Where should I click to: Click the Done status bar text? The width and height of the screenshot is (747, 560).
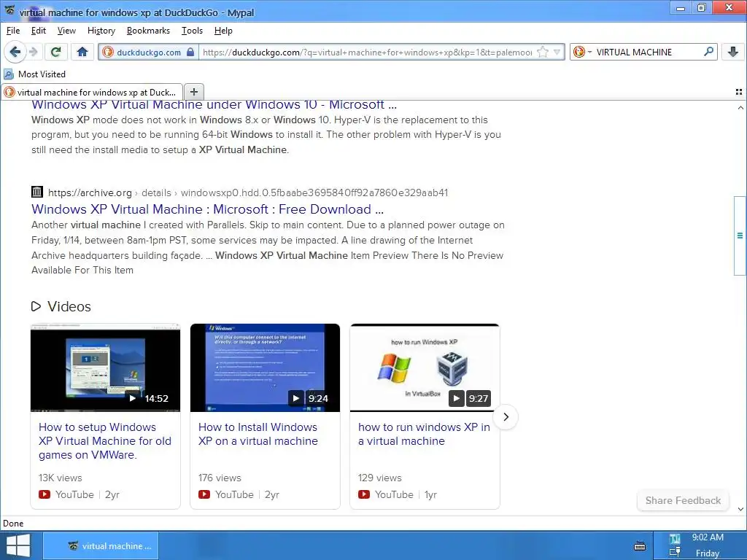[x=13, y=524]
